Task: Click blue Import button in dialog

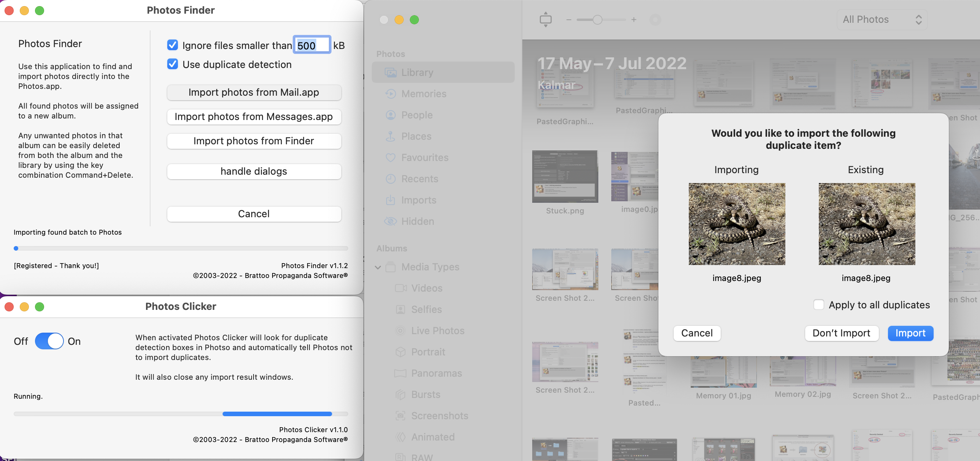Action: (x=910, y=333)
